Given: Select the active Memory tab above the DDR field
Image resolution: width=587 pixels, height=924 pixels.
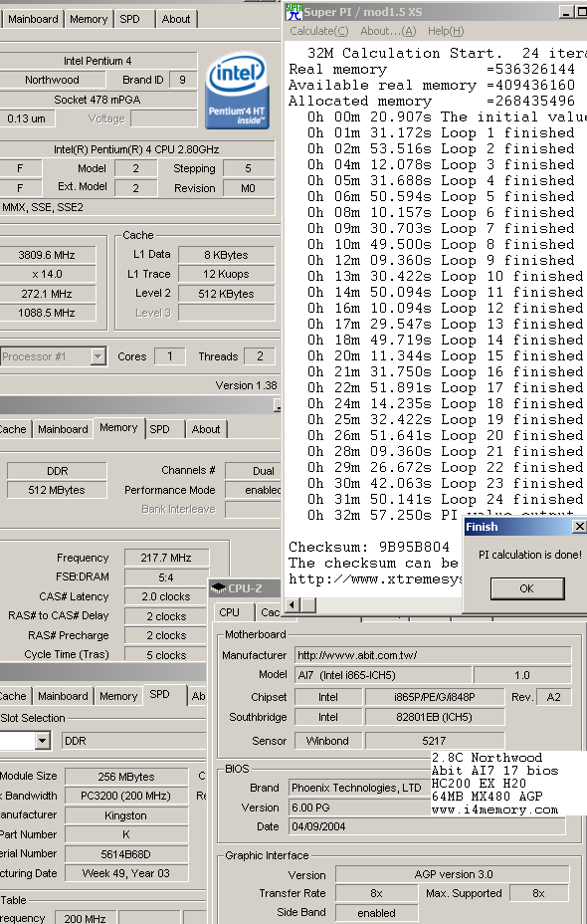Looking at the screenshot, I should click(x=118, y=428).
